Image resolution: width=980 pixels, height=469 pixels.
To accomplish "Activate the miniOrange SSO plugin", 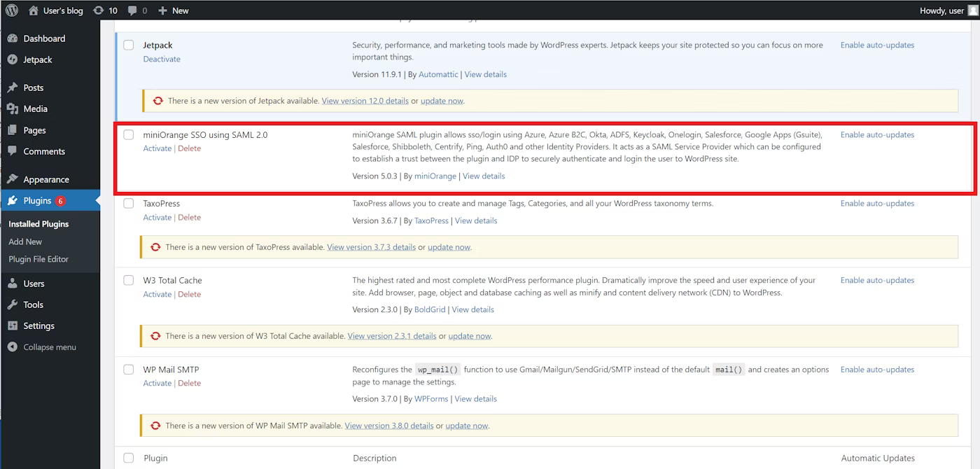I will tap(157, 148).
